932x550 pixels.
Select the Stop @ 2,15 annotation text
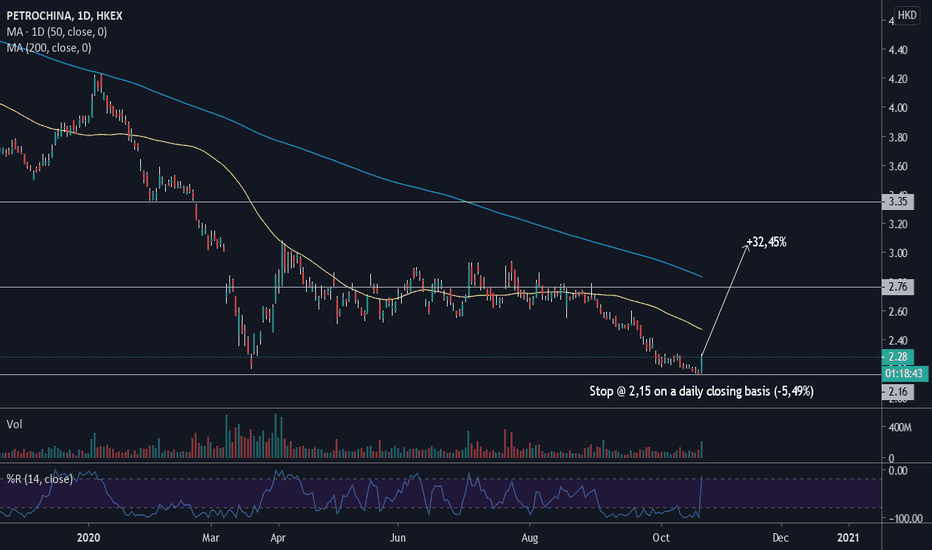coord(701,391)
